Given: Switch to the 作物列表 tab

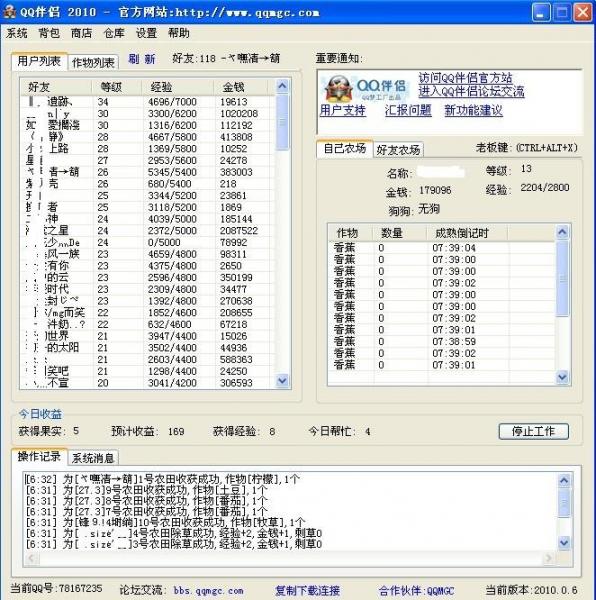Looking at the screenshot, I should pyautogui.click(x=93, y=62).
